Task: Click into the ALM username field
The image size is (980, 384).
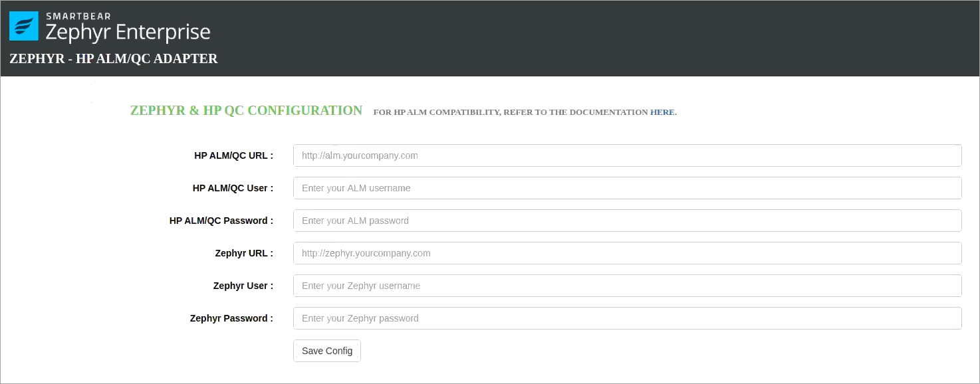Action: coord(627,188)
